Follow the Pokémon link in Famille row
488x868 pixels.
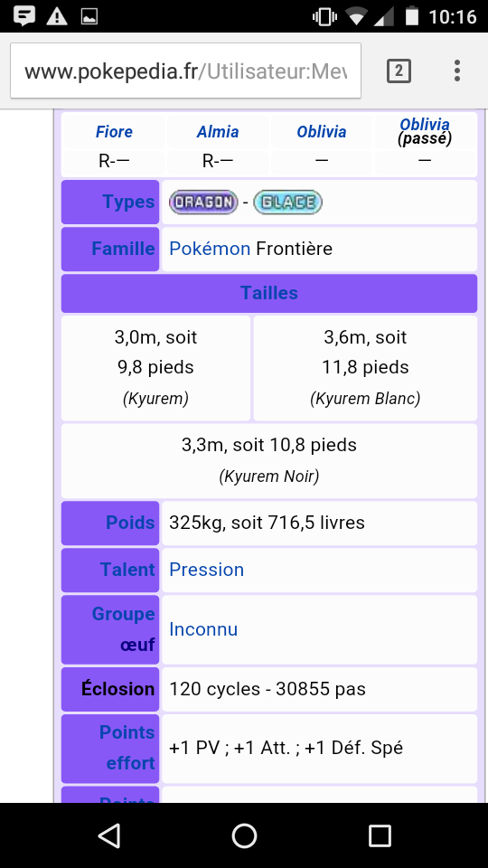(210, 249)
